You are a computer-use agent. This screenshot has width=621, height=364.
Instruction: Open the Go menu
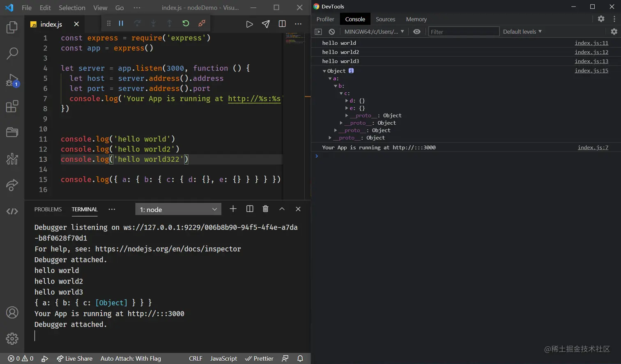pos(120,8)
